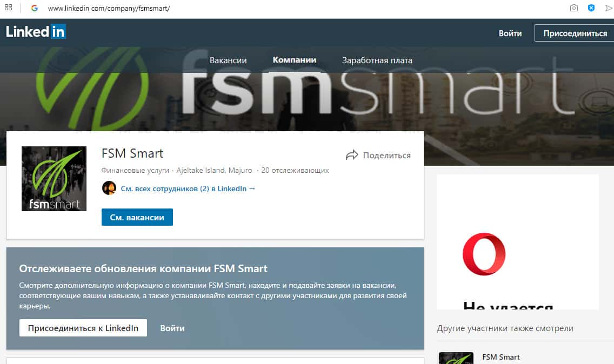
Task: Take a snapshot with the camera icon
Action: (573, 8)
